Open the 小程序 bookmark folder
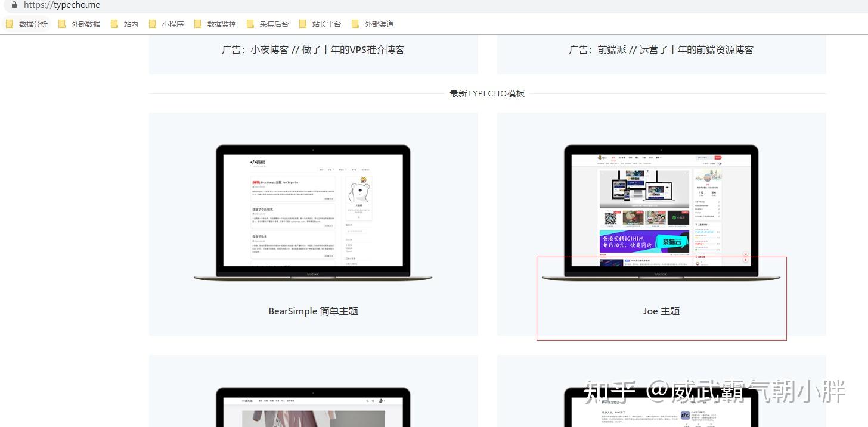Screen dimensions: 868x427 (166, 24)
